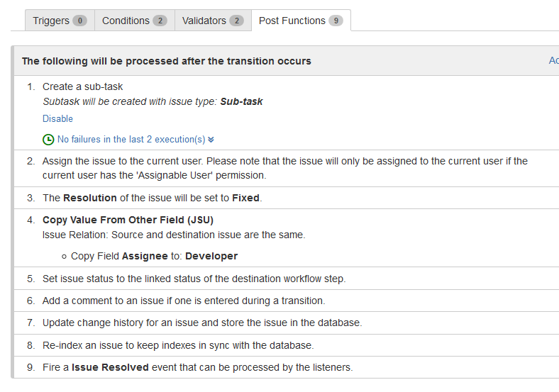This screenshot has width=559, height=392.
Task: Switch to the Conditions tab
Action: (x=134, y=21)
